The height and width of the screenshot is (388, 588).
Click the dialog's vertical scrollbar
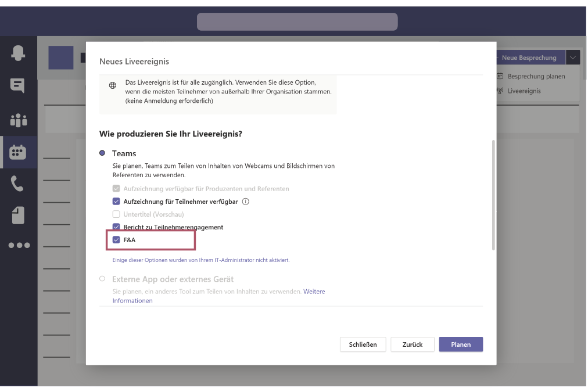[x=493, y=195]
